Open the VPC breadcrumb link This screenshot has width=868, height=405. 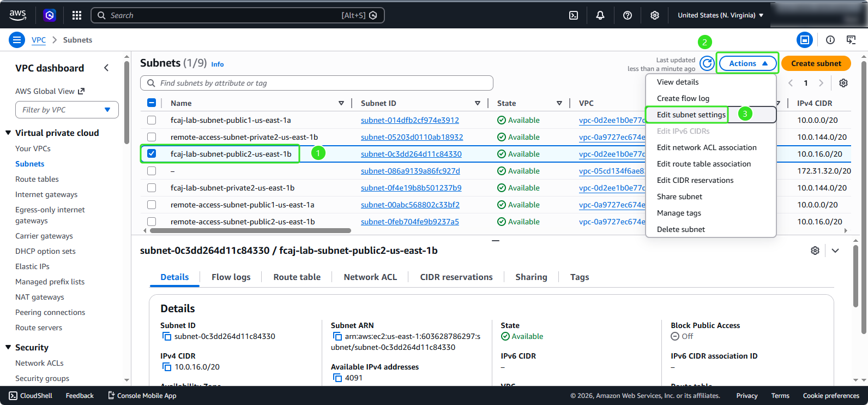click(x=39, y=40)
